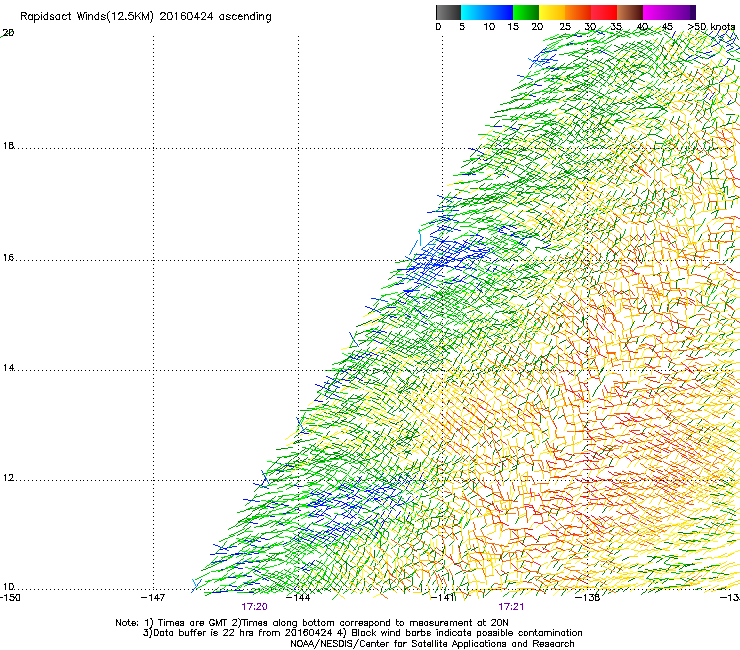Screen dimensions: 740x650
Task: Click the brown 35-40 knots legend swatch
Action: point(630,12)
